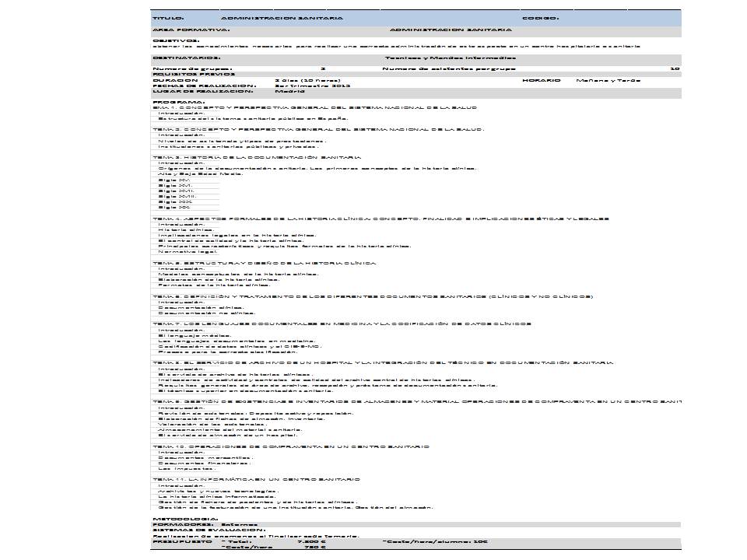
Task: Select the OBJETIVOS heading
Action: coord(175,40)
